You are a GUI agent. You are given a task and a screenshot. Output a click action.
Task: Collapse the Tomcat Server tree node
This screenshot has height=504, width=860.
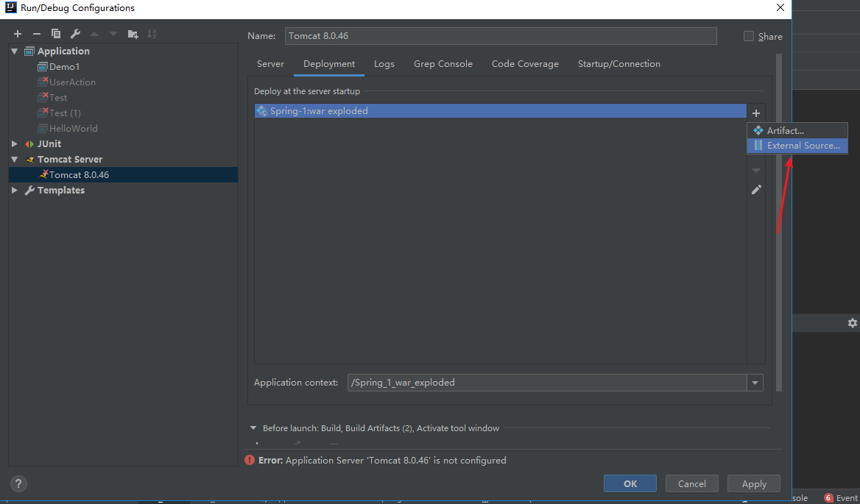coord(15,160)
